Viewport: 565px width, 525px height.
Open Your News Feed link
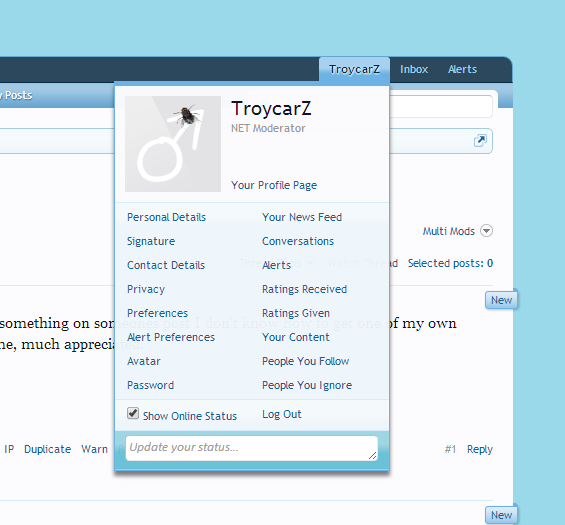302,217
